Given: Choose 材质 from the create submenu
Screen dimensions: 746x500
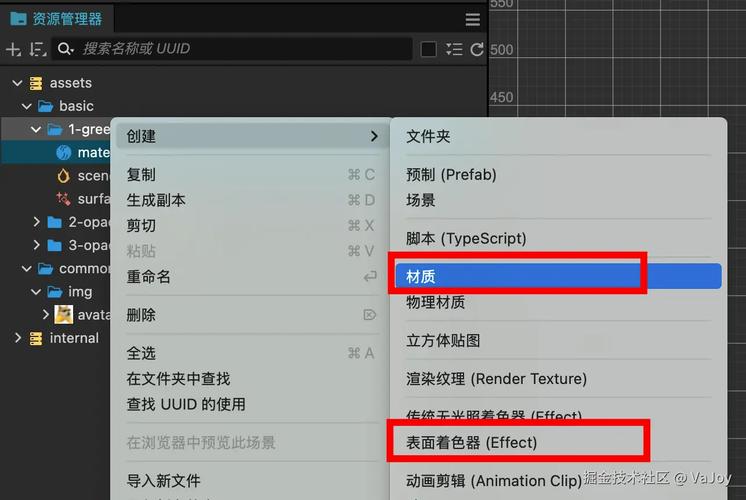Looking at the screenshot, I should point(421,276).
